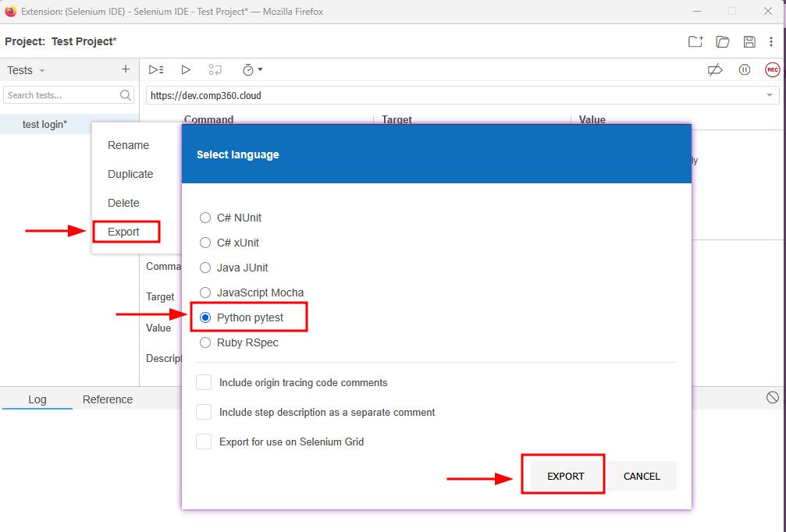Screen dimensions: 786x532
Task: Choose Export from the context menu
Action: [124, 232]
